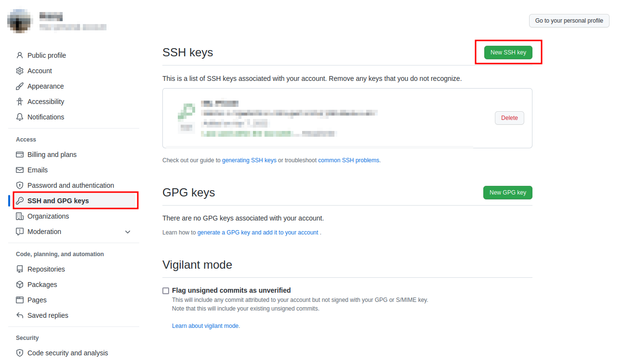Viewport: 624px width, 364px height.
Task: Click the paintbrush icon for Appearance
Action: [x=20, y=86]
